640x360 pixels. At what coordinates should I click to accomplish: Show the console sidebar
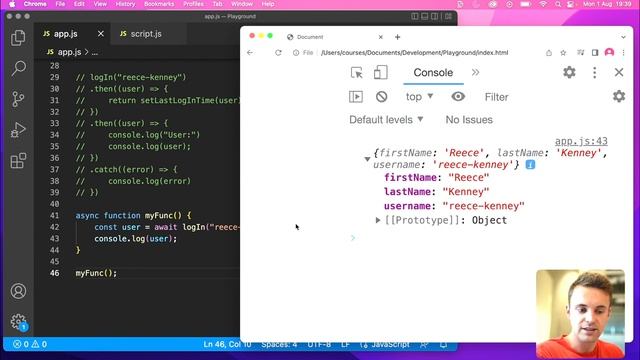(x=356, y=97)
